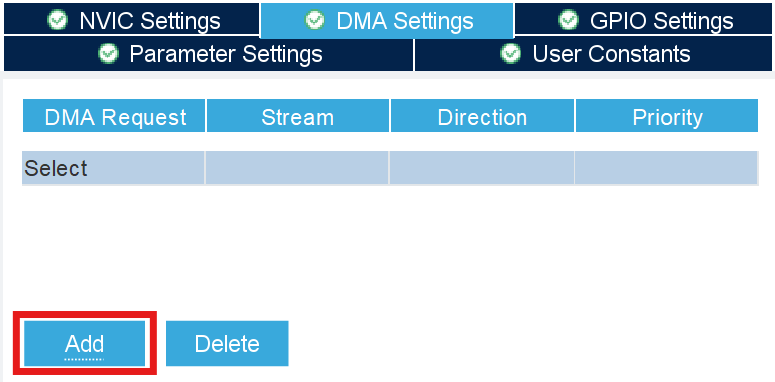The width and height of the screenshot is (775, 382).
Task: Open the GPIO Settings tab
Action: (x=644, y=20)
